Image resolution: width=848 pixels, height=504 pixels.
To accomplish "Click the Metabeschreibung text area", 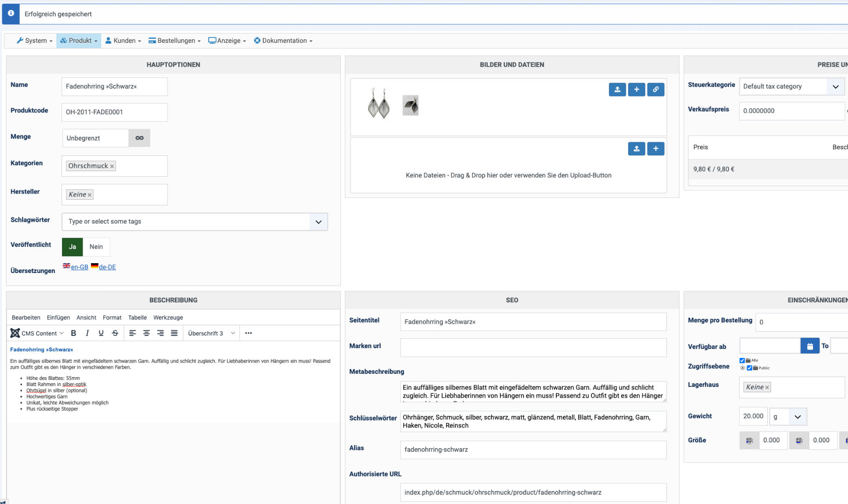I will [x=533, y=392].
